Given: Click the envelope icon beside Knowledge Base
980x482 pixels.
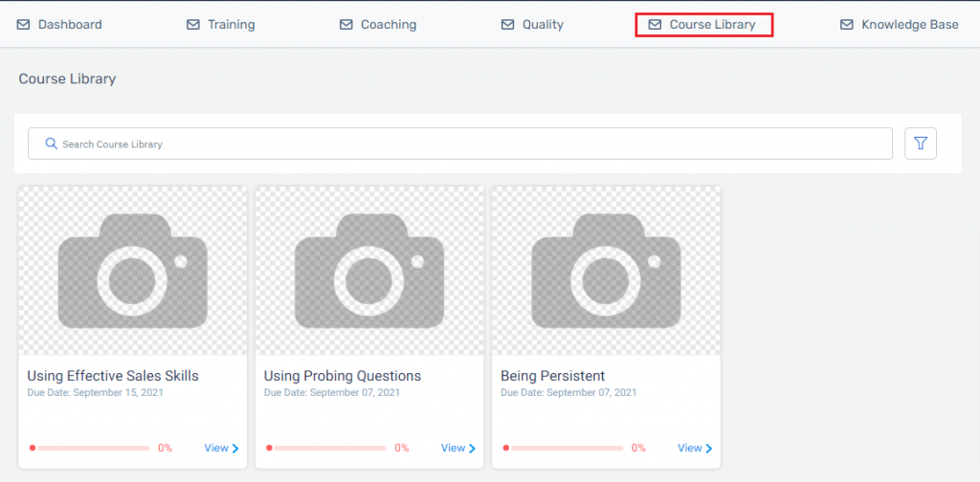Looking at the screenshot, I should [x=847, y=25].
